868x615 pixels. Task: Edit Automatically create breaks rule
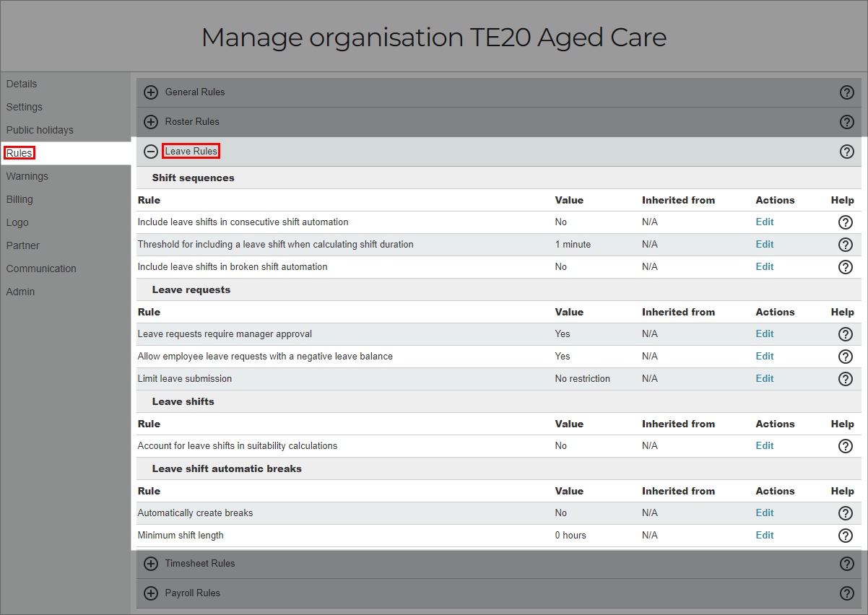tap(765, 512)
